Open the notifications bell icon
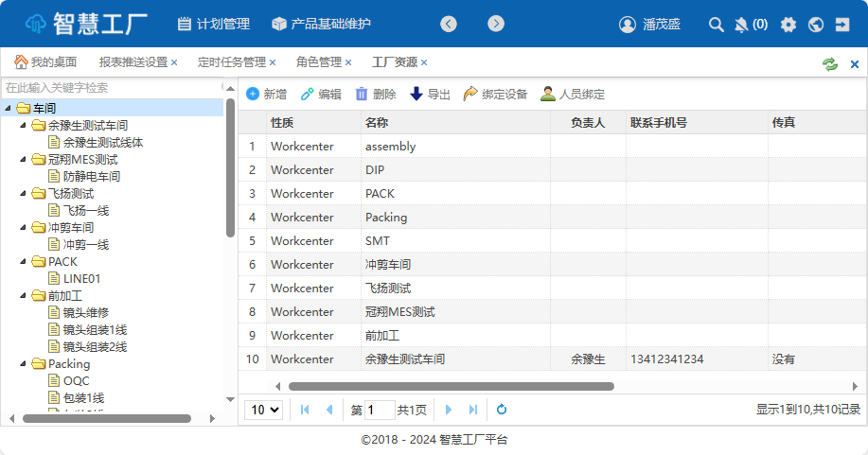The image size is (868, 455). click(x=741, y=25)
